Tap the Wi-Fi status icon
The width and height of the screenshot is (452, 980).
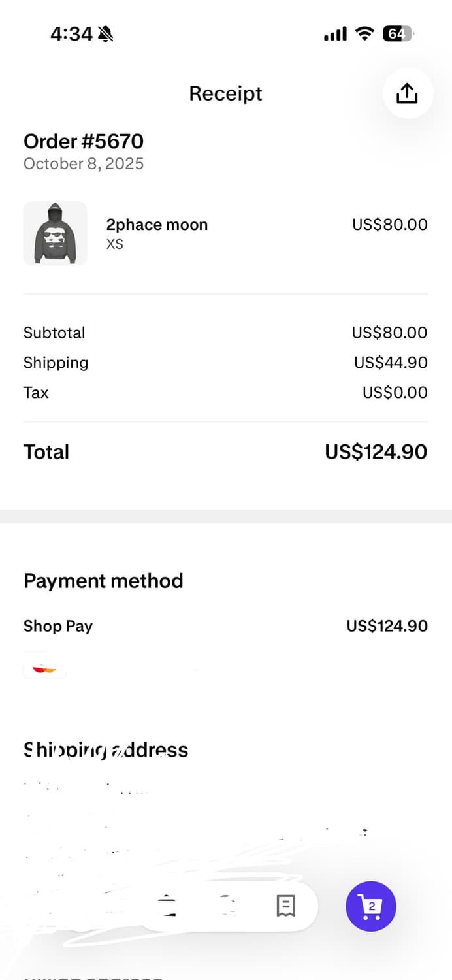pos(364,34)
